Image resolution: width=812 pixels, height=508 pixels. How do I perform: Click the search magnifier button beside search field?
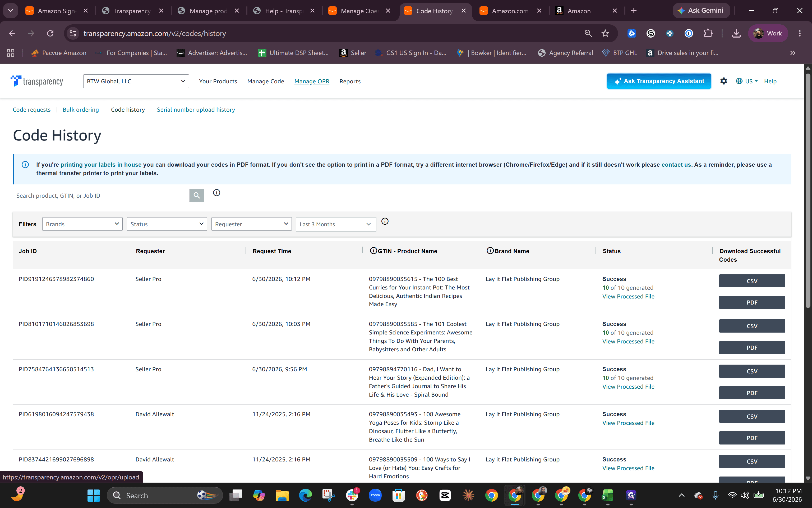pos(197,195)
